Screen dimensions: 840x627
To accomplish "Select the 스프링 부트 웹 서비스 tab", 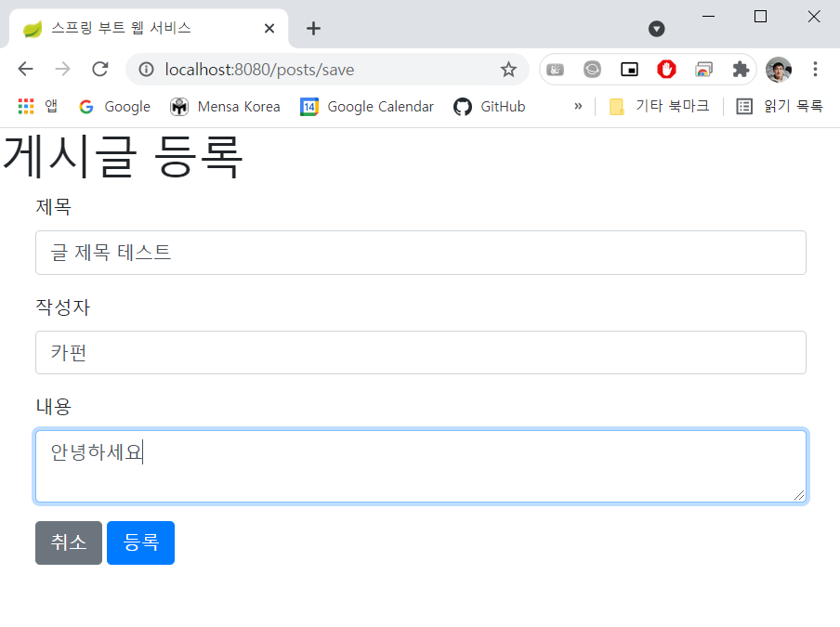I will 149,29.
